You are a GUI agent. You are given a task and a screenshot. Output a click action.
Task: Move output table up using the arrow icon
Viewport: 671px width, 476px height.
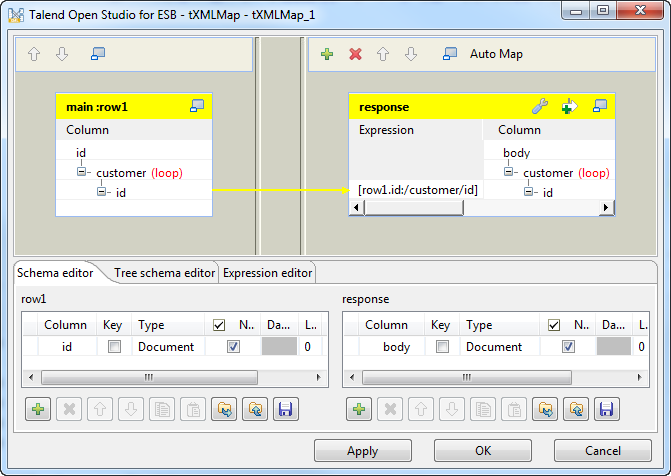point(383,54)
